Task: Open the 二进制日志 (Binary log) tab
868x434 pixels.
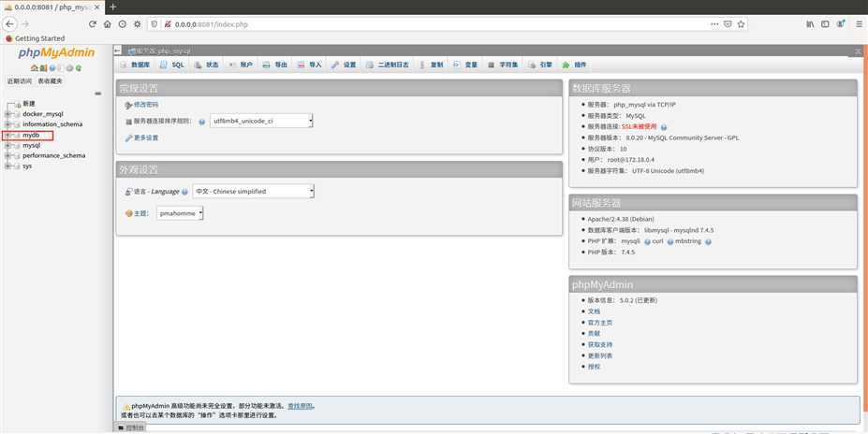Action: click(388, 65)
